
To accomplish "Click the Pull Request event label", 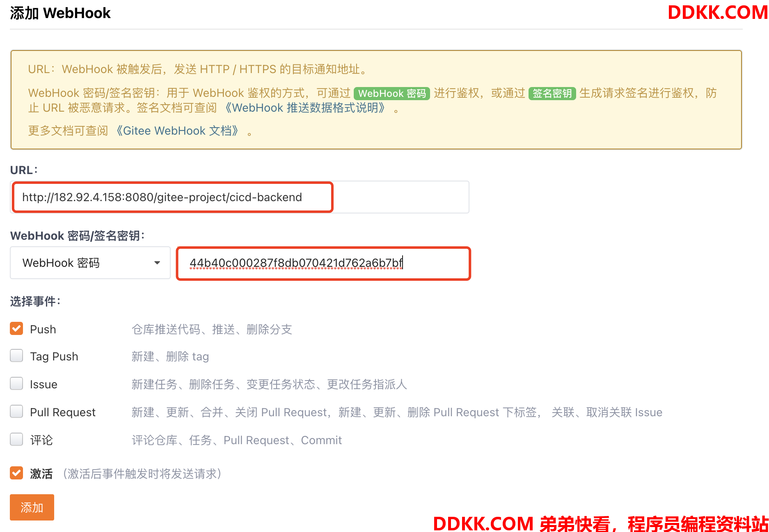I will 63,412.
